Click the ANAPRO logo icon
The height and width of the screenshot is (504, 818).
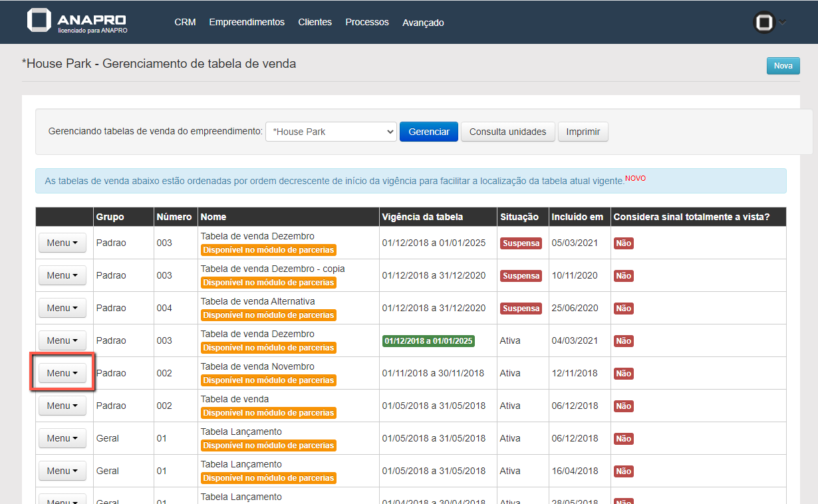[x=39, y=21]
